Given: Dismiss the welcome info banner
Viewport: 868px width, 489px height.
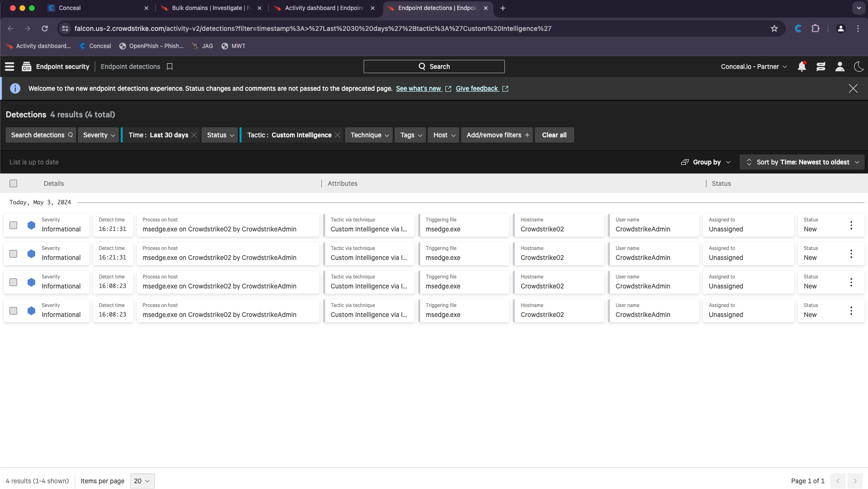Looking at the screenshot, I should click(x=853, y=88).
